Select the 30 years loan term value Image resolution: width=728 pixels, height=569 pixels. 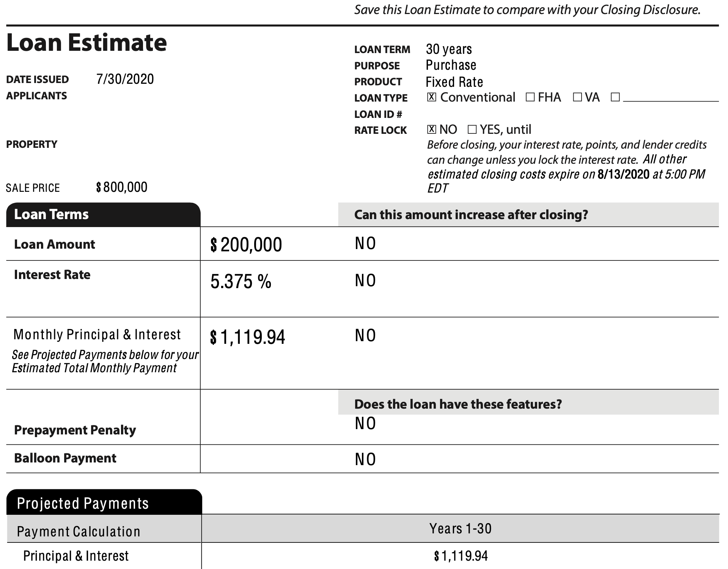point(449,49)
